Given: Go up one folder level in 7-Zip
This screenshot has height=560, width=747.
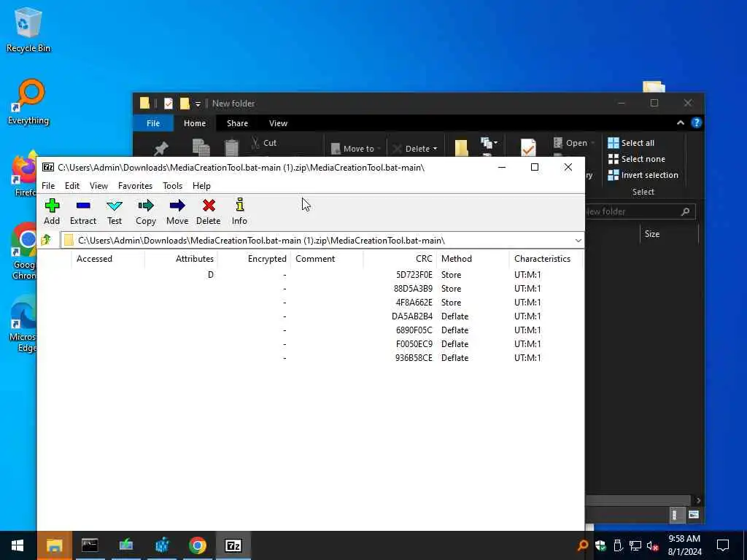Looking at the screenshot, I should point(46,240).
